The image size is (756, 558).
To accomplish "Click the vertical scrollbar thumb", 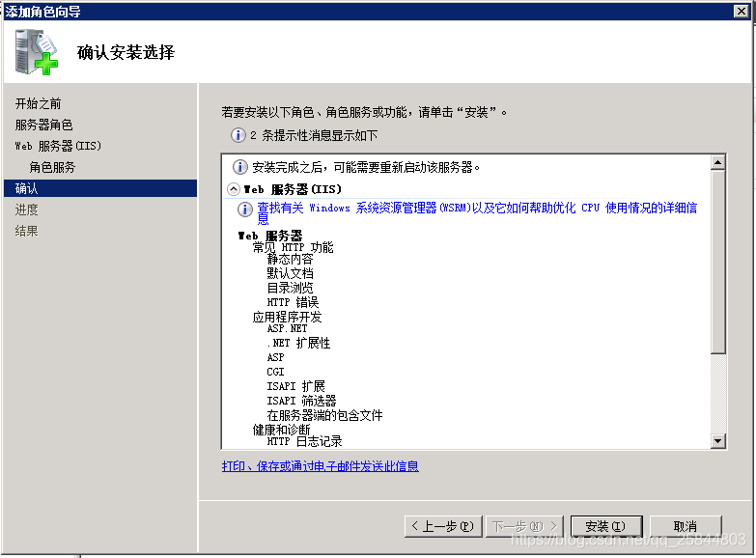I will coord(718,263).
